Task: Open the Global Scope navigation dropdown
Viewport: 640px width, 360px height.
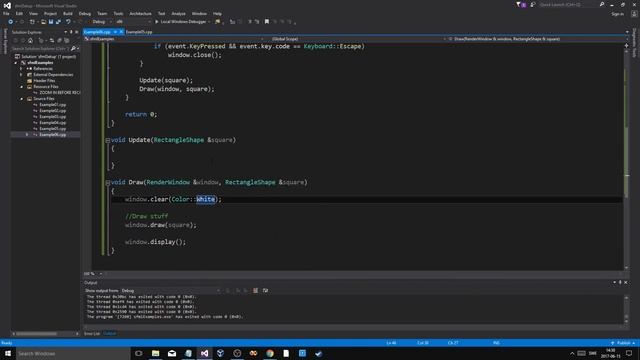Action: pos(354,39)
